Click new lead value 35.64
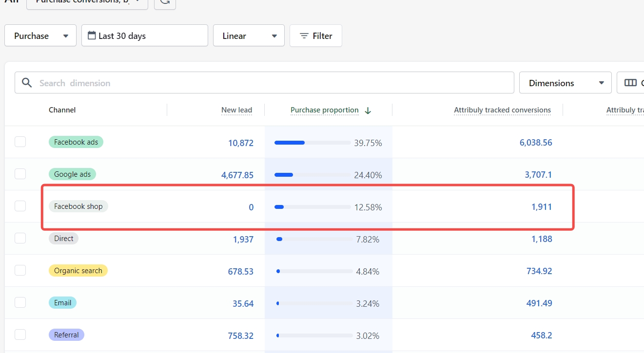Screen dimensions: 644x353 pos(243,303)
